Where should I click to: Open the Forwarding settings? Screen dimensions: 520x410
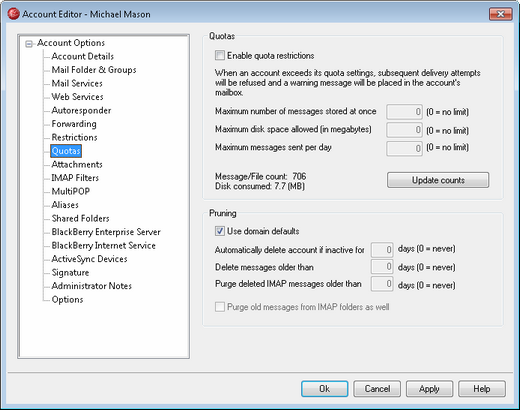click(74, 124)
